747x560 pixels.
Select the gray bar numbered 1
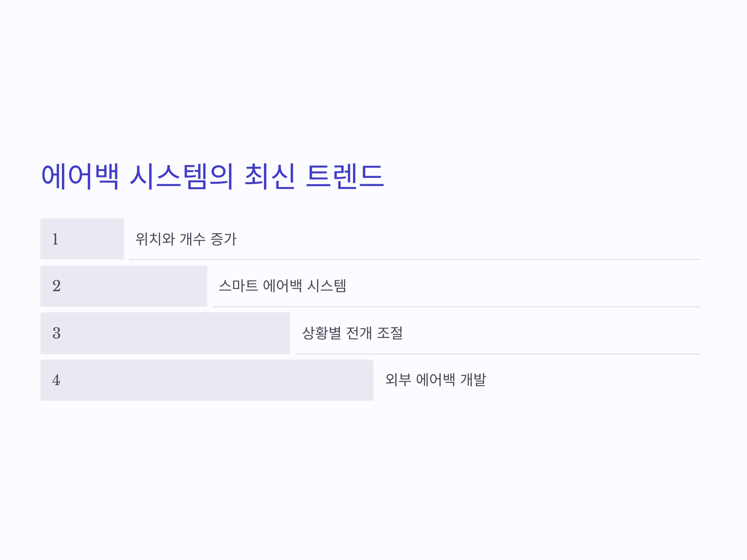(82, 239)
